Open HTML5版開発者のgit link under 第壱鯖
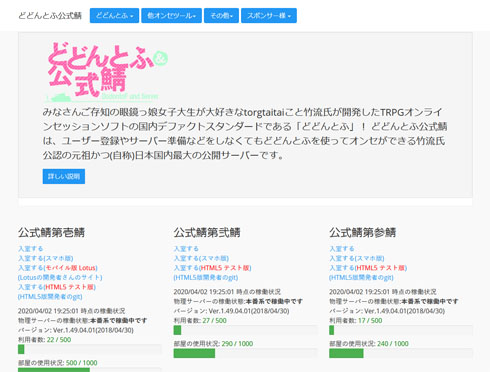This screenshot has height=372, width=490. tap(50, 297)
